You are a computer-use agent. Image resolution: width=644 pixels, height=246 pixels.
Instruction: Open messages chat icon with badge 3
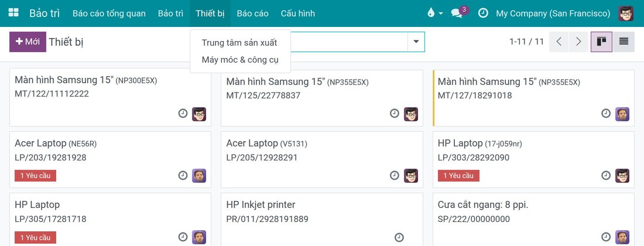coord(457,13)
